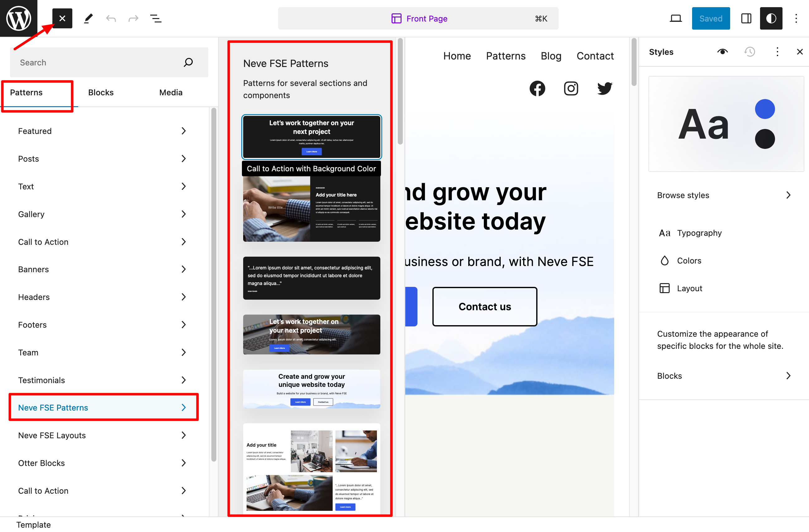
Task: Click the pattern list scrollbar
Action: tap(400, 92)
